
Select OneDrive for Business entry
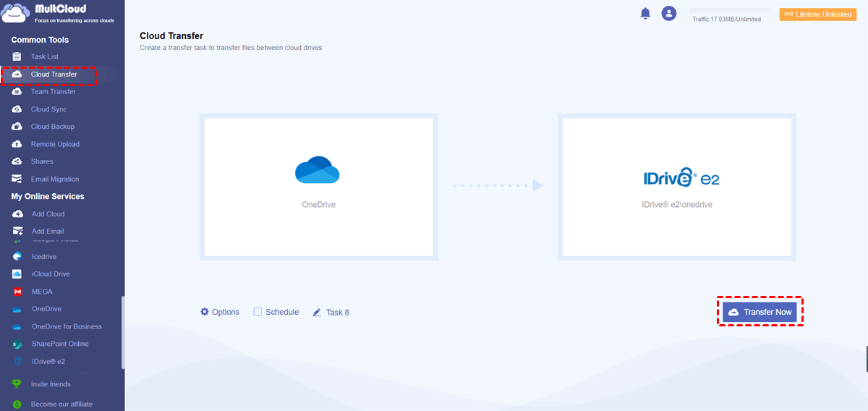pos(67,326)
